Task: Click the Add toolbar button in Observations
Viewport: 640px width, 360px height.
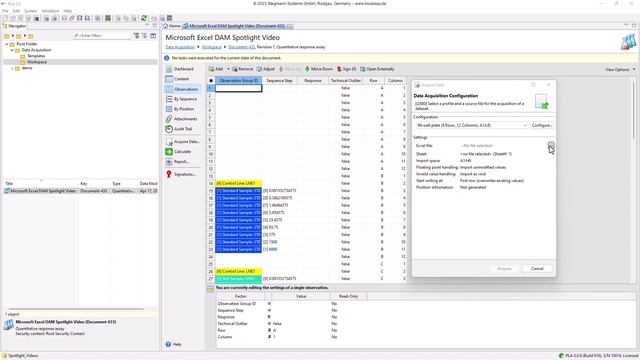Action: [x=216, y=69]
